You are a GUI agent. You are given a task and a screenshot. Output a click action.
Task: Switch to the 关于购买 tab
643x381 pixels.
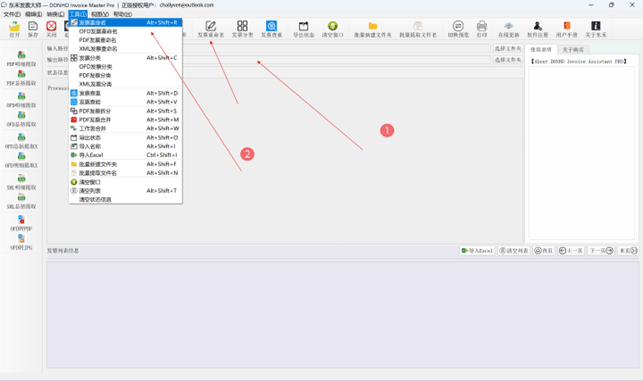(x=573, y=50)
